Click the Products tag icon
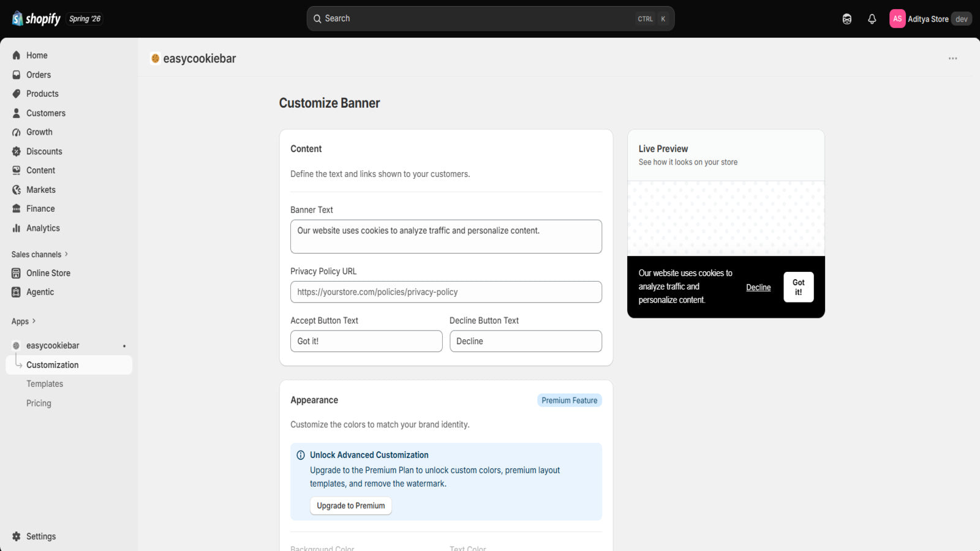The height and width of the screenshot is (551, 980). 17,94
